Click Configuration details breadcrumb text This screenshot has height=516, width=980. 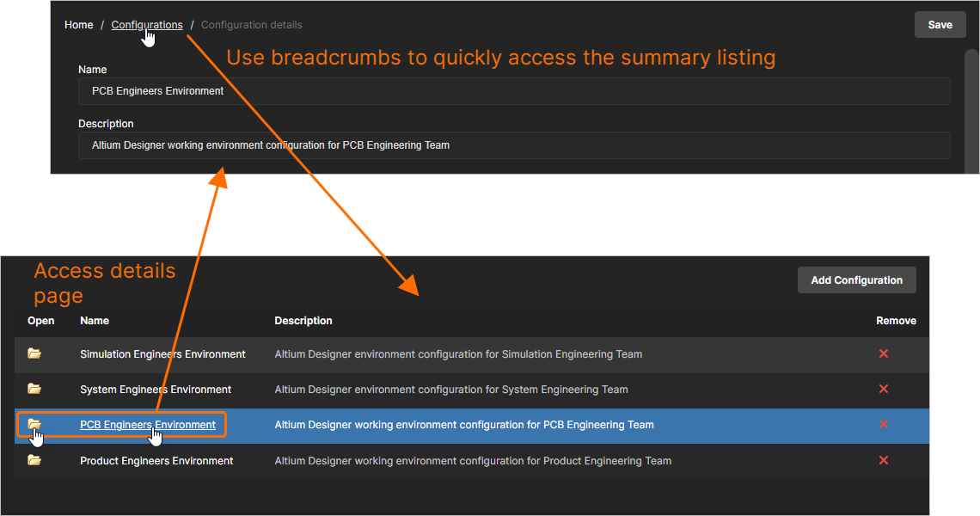point(251,25)
